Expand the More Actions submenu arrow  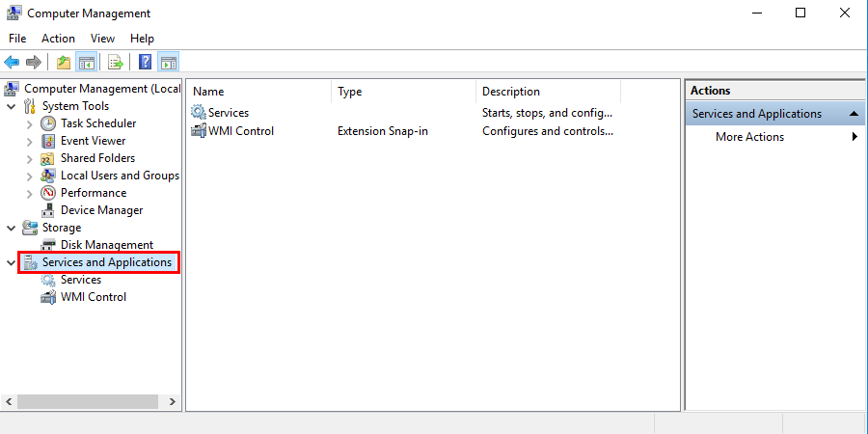point(854,137)
